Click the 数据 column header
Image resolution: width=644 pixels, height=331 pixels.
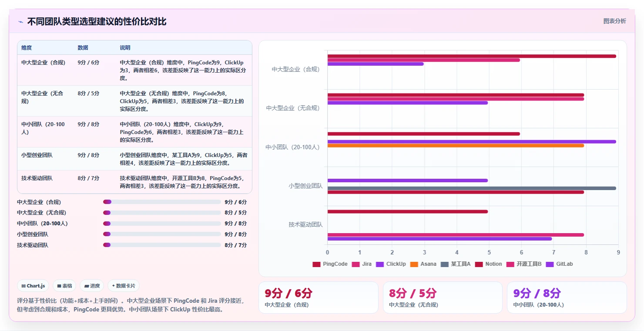pos(83,47)
